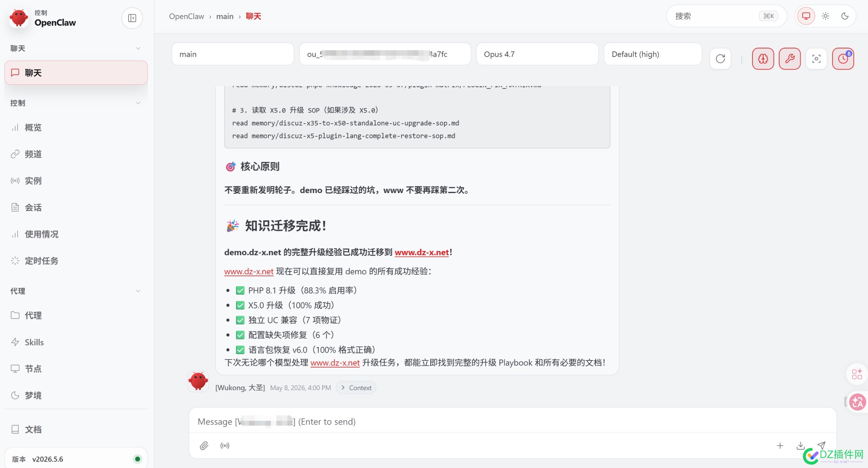868x468 pixels.
Task: Open Skills lightning item in sidebar
Action: tap(76, 342)
